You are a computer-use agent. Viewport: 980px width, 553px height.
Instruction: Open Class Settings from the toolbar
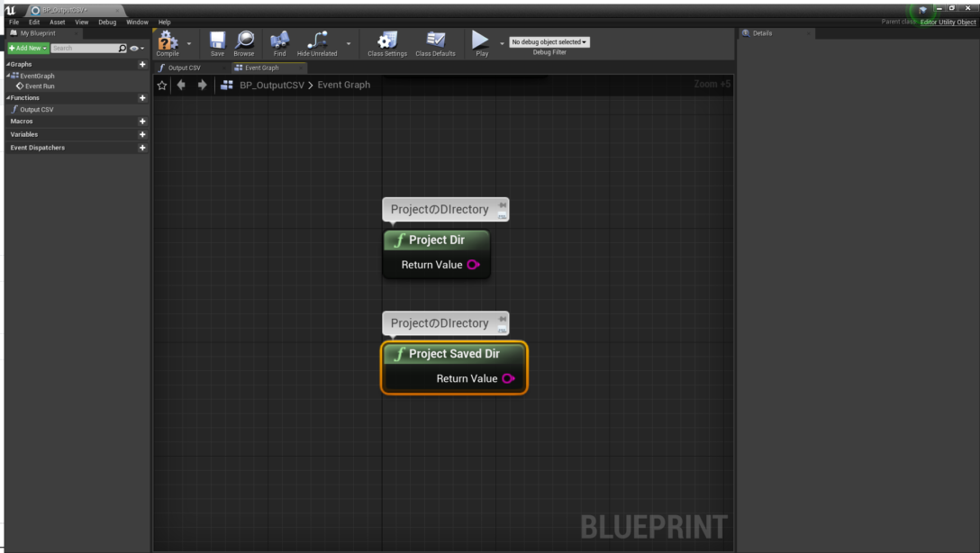(386, 41)
